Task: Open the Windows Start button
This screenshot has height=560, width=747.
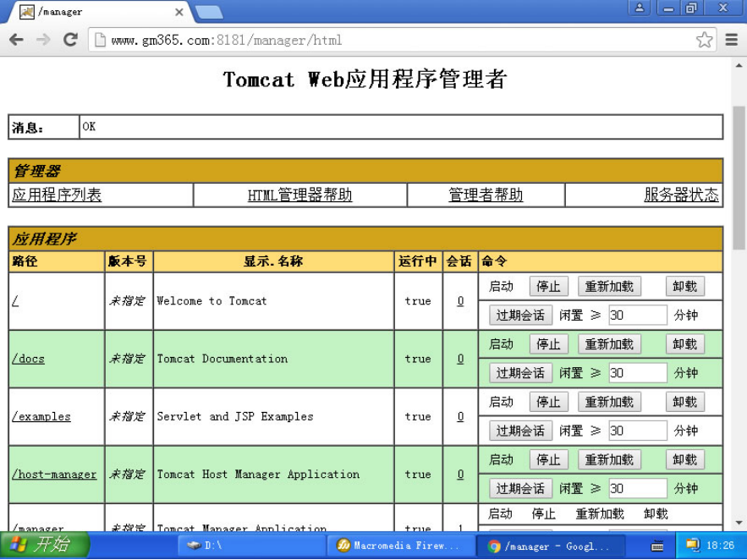Action: point(44,546)
